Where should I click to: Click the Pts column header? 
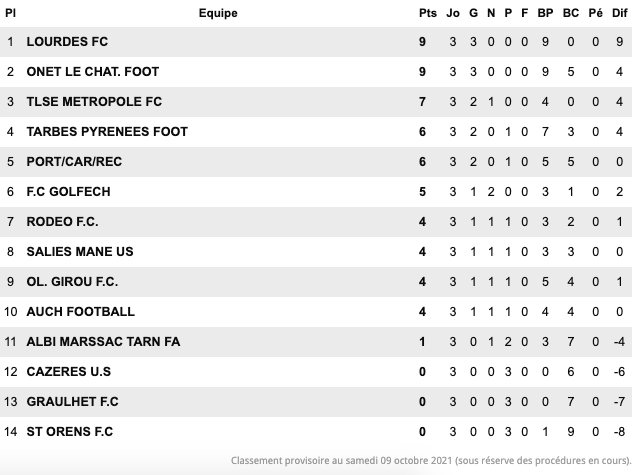[x=427, y=13]
